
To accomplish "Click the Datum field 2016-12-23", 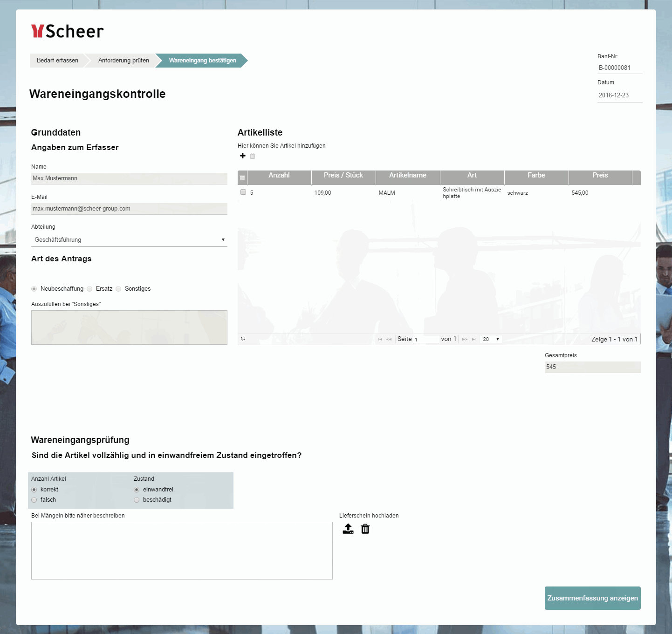I will pos(620,95).
